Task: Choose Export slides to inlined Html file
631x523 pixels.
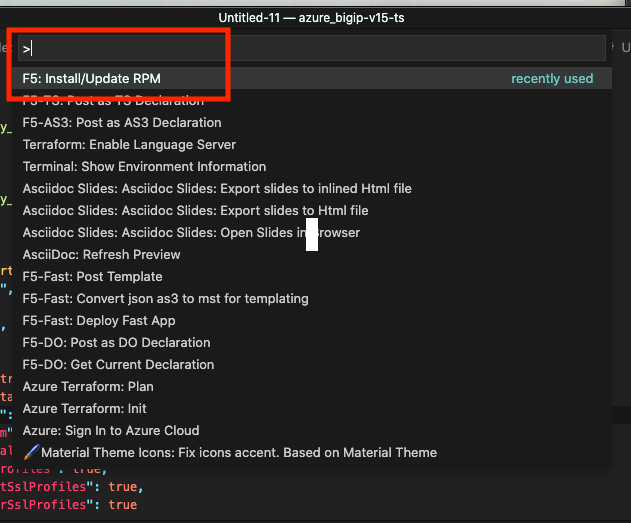Action: 217,188
